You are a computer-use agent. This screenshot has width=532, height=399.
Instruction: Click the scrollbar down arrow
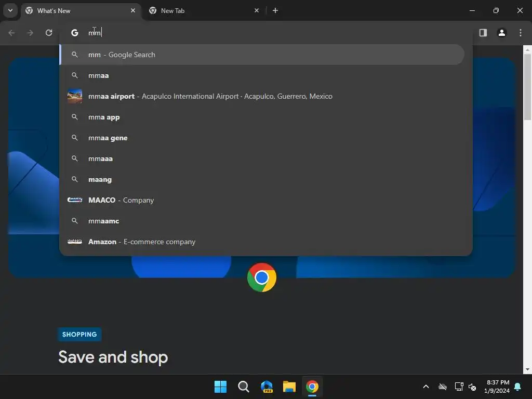[527, 369]
